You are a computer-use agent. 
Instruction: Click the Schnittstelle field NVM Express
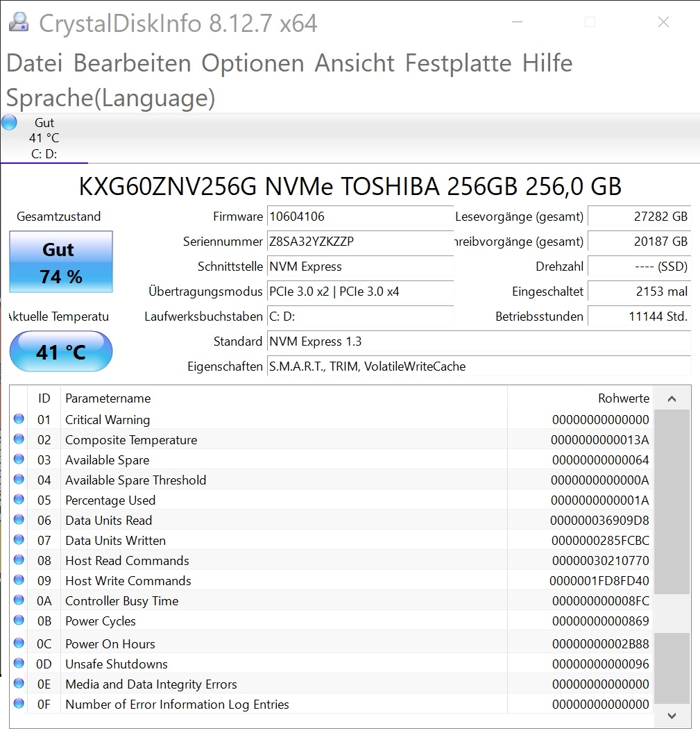click(360, 267)
